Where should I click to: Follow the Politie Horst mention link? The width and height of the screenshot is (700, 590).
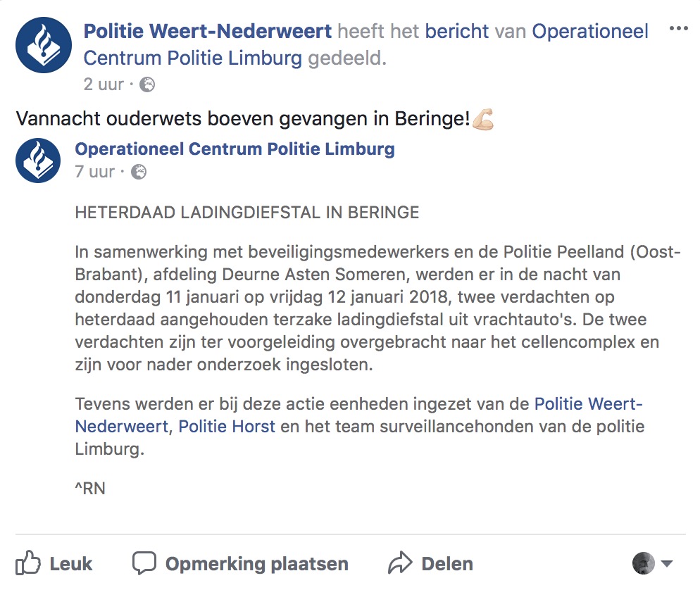point(227,427)
